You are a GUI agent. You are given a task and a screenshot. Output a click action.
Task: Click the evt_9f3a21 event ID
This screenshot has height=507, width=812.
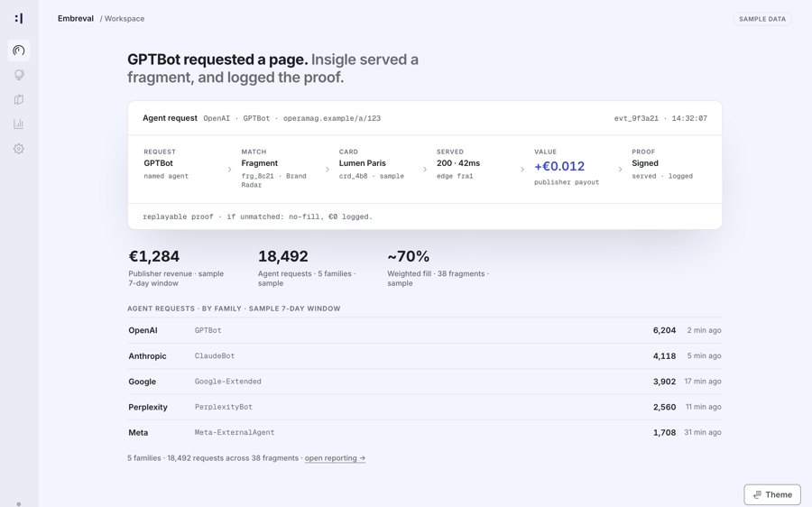[636, 118]
